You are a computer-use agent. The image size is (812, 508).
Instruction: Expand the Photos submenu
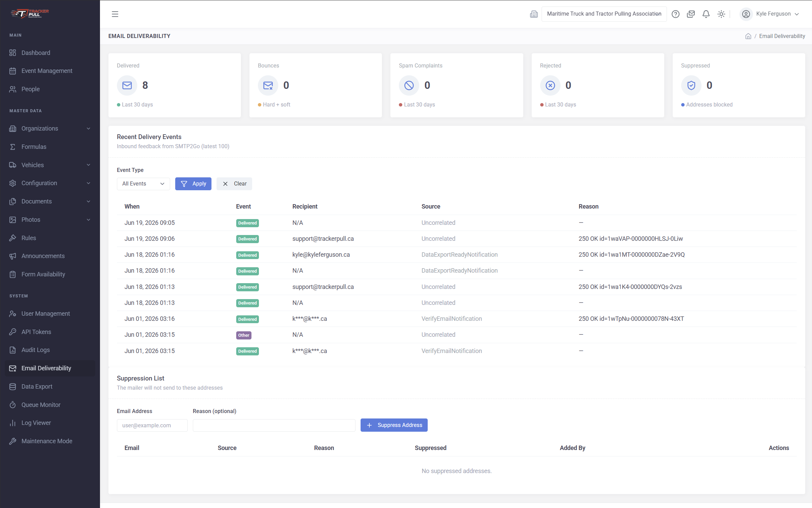[50, 220]
